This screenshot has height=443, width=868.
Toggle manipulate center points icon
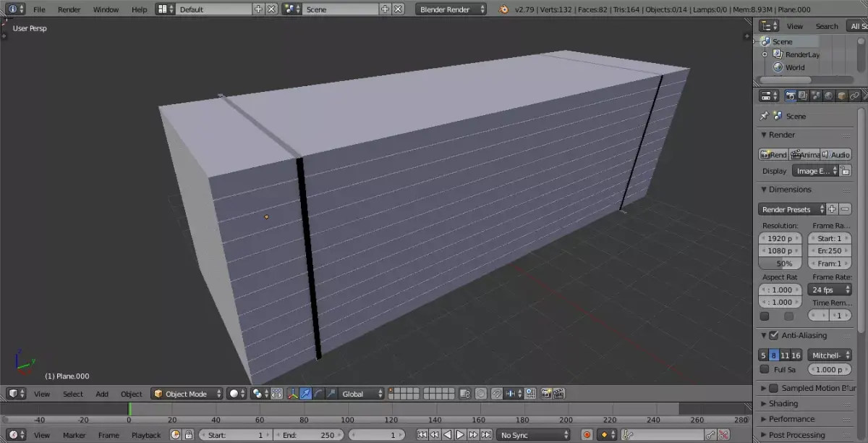[x=276, y=394]
